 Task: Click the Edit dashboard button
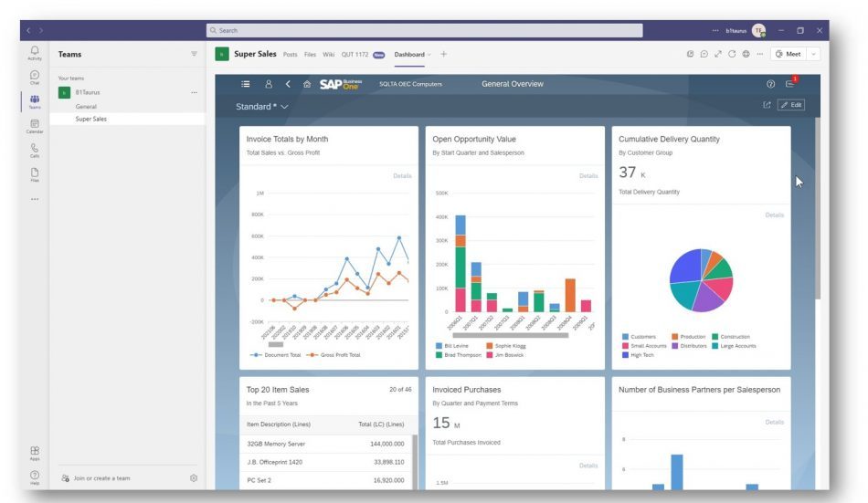(791, 105)
